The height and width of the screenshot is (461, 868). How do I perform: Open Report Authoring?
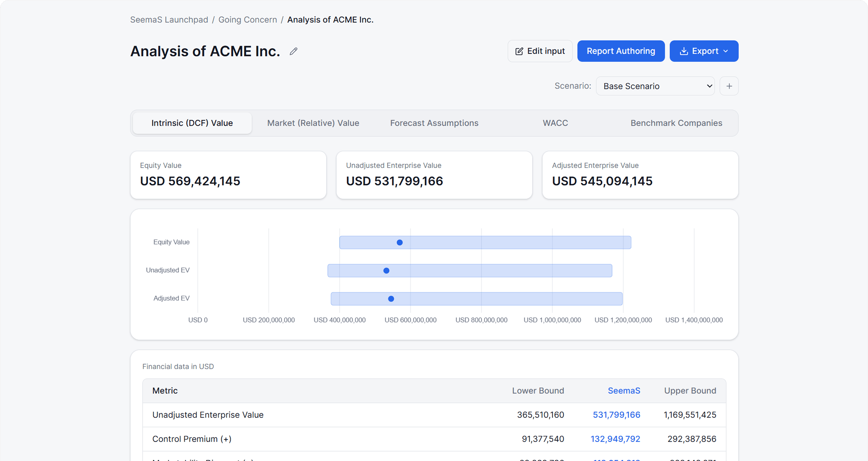pos(621,51)
